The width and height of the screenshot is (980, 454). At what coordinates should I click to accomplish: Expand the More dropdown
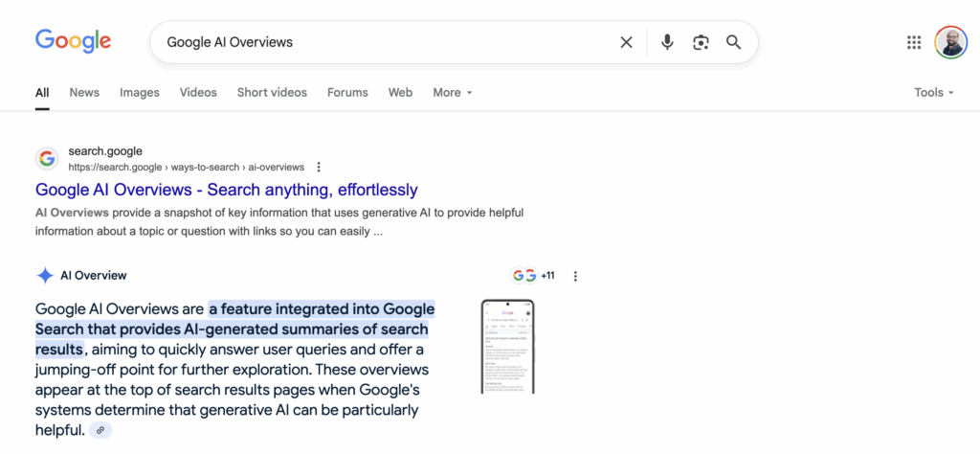pyautogui.click(x=453, y=93)
